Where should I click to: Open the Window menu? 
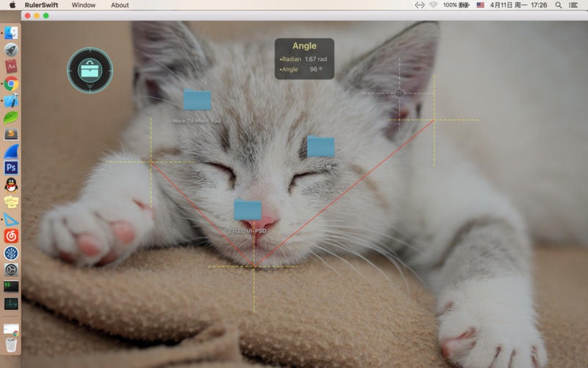tap(83, 5)
